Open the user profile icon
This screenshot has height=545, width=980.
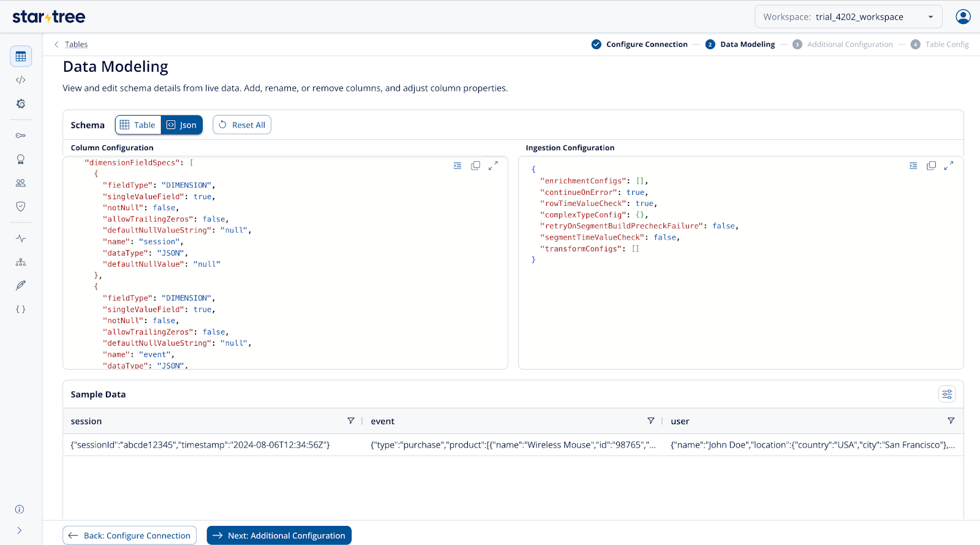tap(963, 17)
